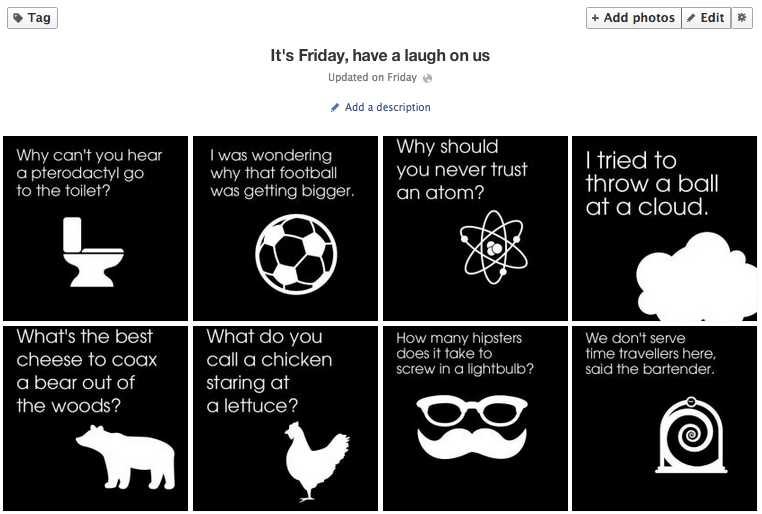Click the globe privacy icon
The height and width of the screenshot is (514, 762).
(427, 78)
